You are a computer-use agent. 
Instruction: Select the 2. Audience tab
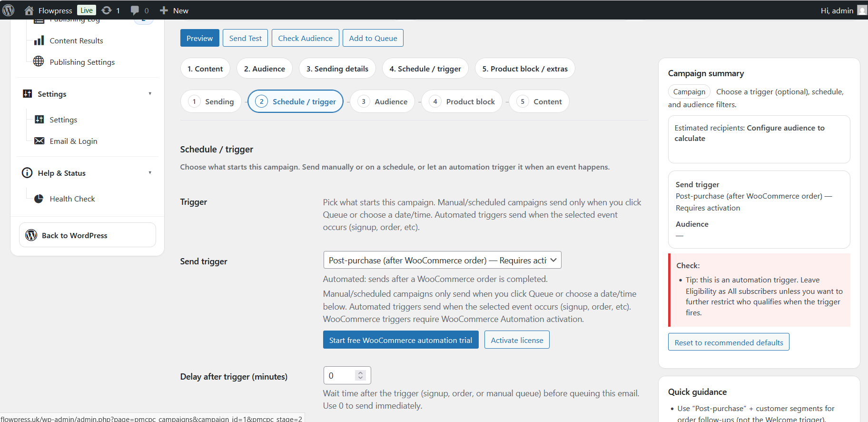point(265,69)
